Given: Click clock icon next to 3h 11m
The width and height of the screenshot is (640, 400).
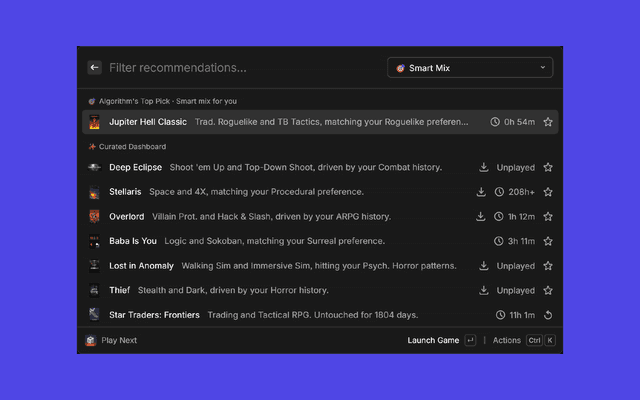Looking at the screenshot, I should [x=498, y=241].
